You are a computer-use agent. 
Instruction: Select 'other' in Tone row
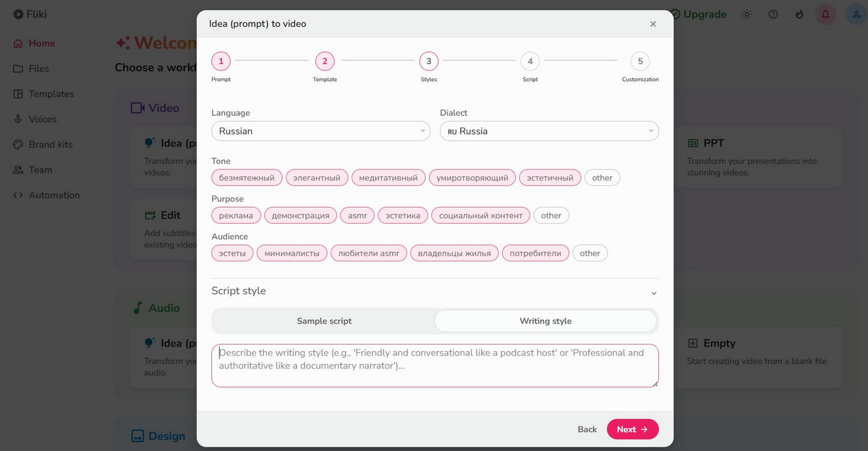[602, 177]
